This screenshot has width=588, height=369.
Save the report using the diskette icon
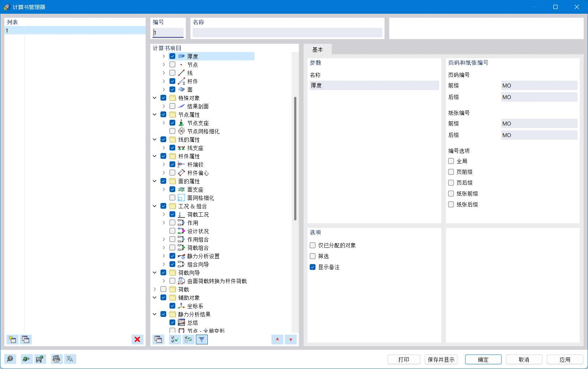click(x=40, y=359)
